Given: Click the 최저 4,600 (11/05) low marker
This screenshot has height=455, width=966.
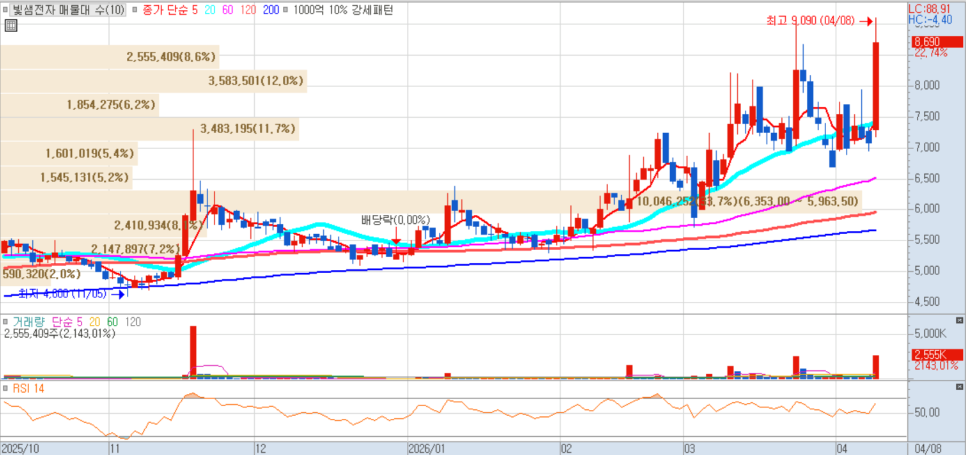Looking at the screenshot, I should 73,294.
